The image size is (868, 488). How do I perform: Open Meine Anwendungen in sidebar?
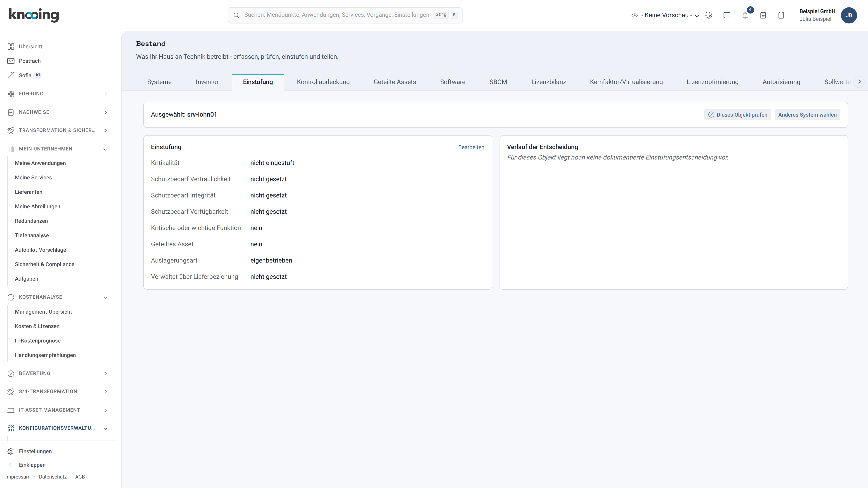coord(40,163)
